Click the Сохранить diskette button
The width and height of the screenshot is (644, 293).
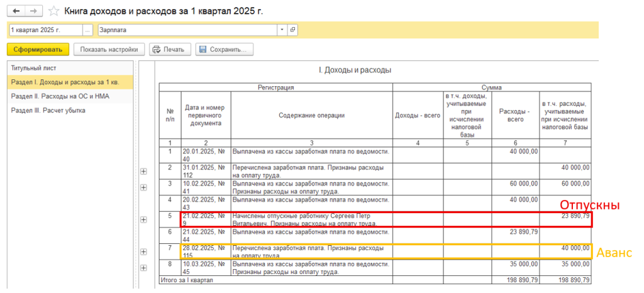225,50
